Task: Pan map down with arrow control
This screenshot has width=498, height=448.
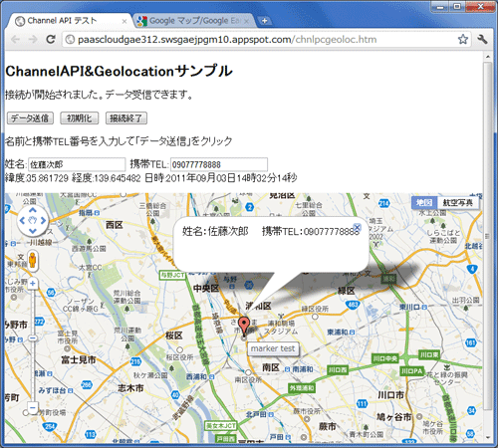Action: coord(33,231)
